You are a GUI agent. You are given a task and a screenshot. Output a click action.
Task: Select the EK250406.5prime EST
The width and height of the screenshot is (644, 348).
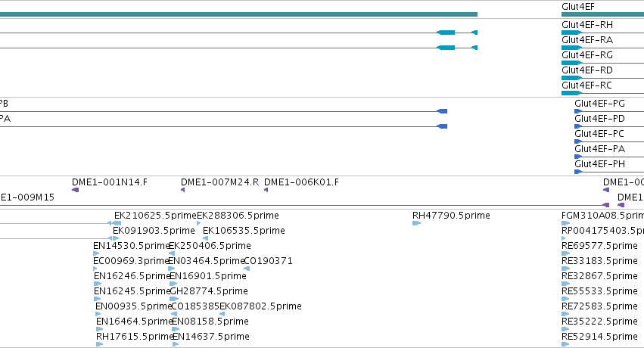point(210,246)
